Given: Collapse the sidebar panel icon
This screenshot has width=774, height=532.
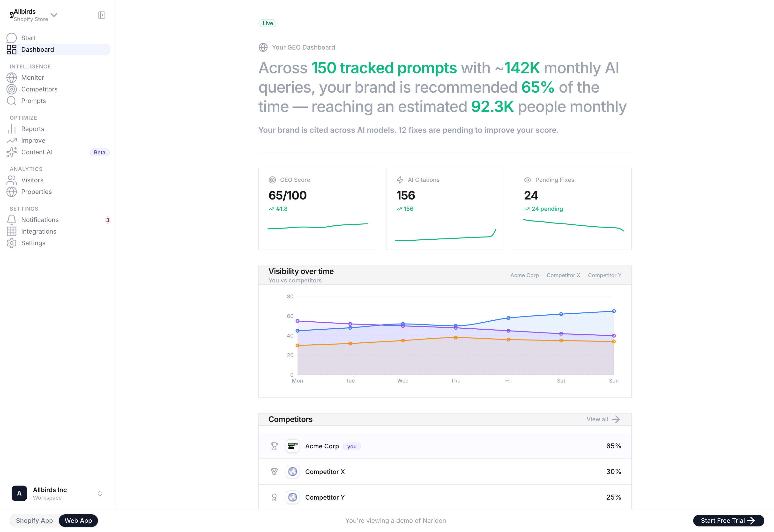Looking at the screenshot, I should click(x=101, y=15).
